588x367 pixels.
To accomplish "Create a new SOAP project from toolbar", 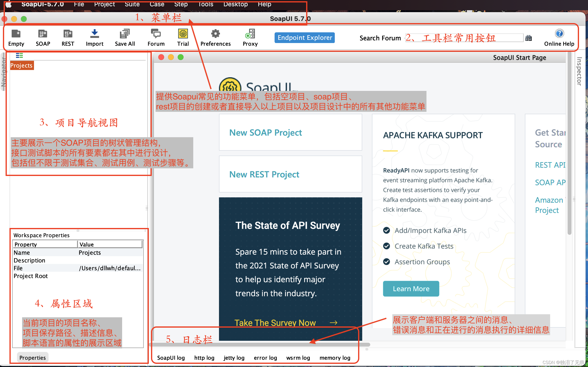I will pyautogui.click(x=43, y=34).
